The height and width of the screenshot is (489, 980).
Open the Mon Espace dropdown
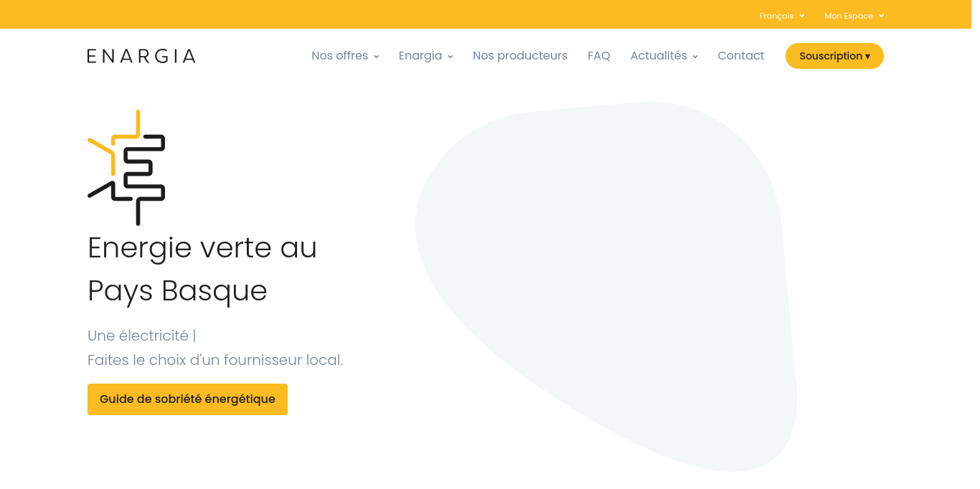[x=849, y=15]
